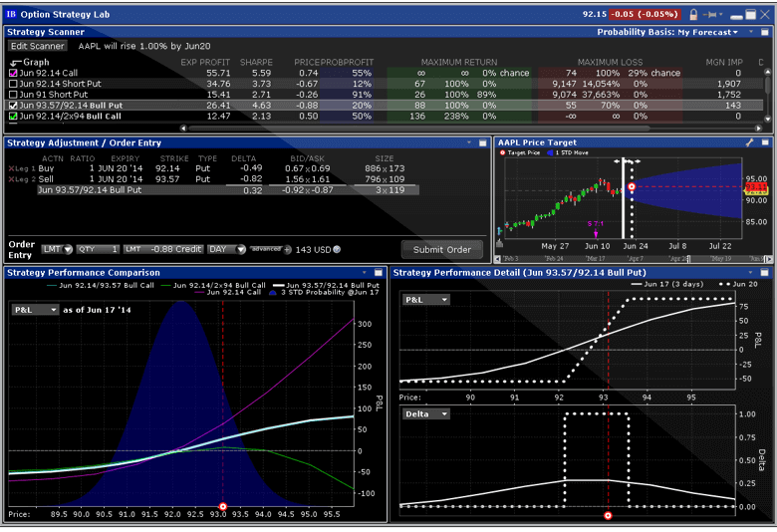Viewport: 777px width, 532px height.
Task: Toggle the lock icon in title bar
Action: click(x=693, y=14)
